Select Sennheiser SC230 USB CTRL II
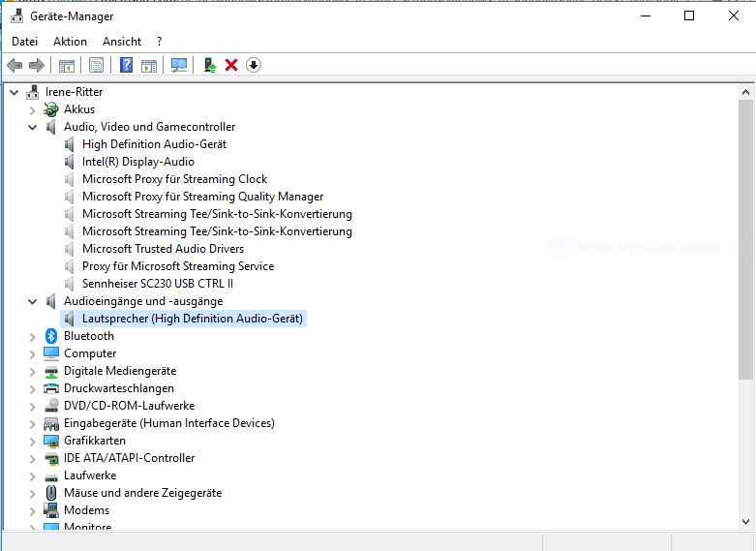Image resolution: width=756 pixels, height=551 pixels. (x=158, y=283)
